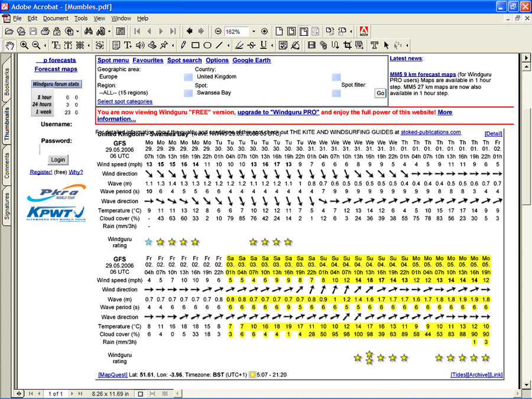Screen dimensions: 532x399
Task: Select the Highlight text tool
Action: click(239, 45)
